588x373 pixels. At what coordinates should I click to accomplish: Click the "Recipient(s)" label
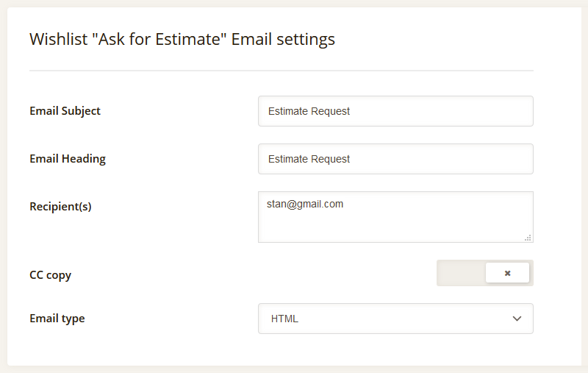click(x=60, y=207)
